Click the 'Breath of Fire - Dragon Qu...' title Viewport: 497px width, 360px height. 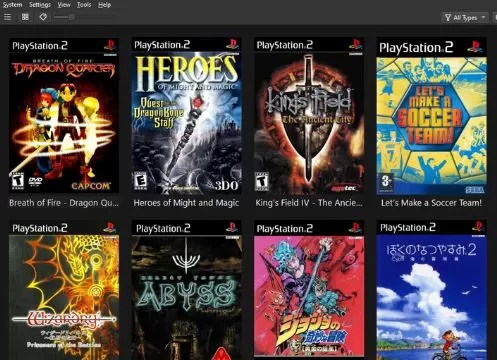click(x=64, y=203)
